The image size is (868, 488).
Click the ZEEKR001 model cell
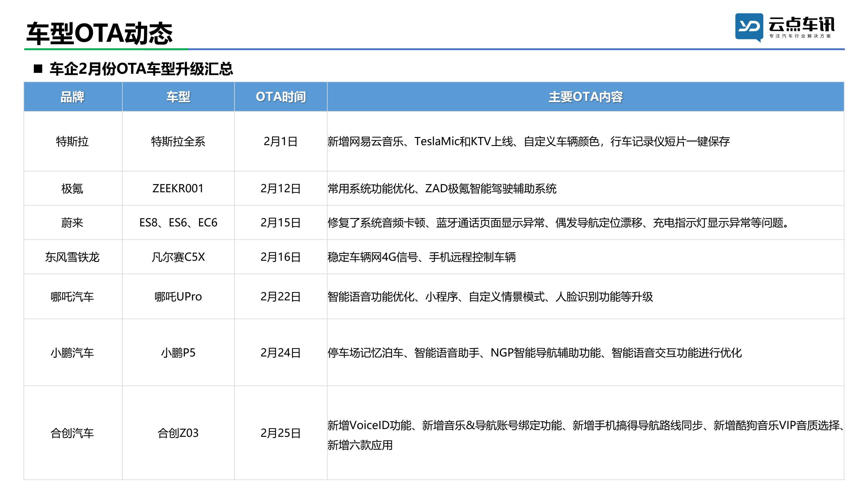click(x=178, y=188)
